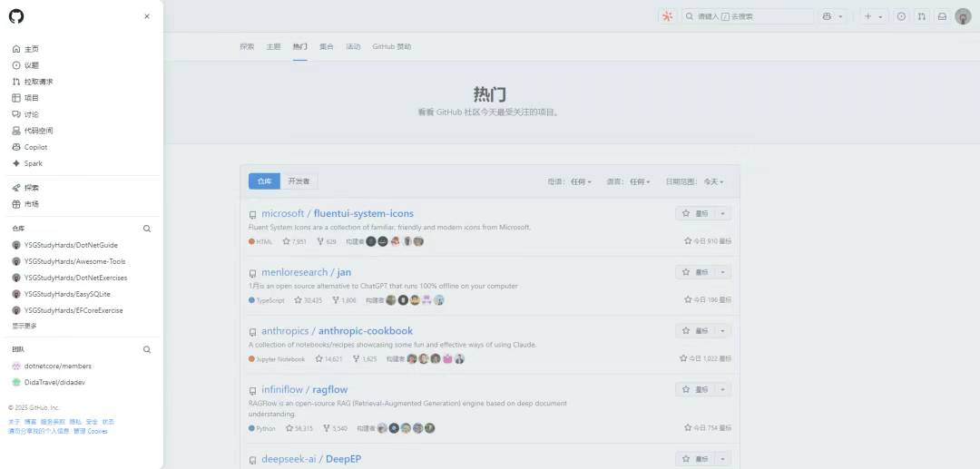Image resolution: width=980 pixels, height=469 pixels.
Task: Expand the Copilot dropdown arrow in header
Action: click(840, 17)
